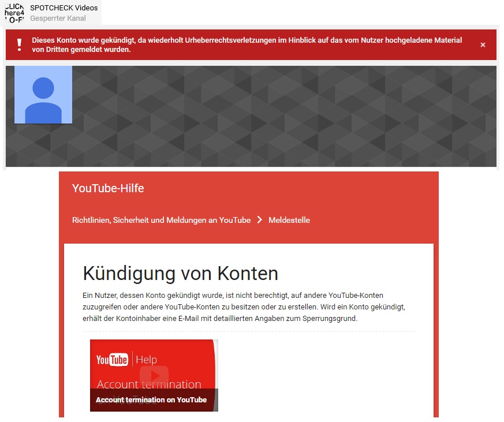This screenshot has height=422, width=504.
Task: Click the 'Dieses Konto wurde gekündigt' alert message
Action: point(247,44)
